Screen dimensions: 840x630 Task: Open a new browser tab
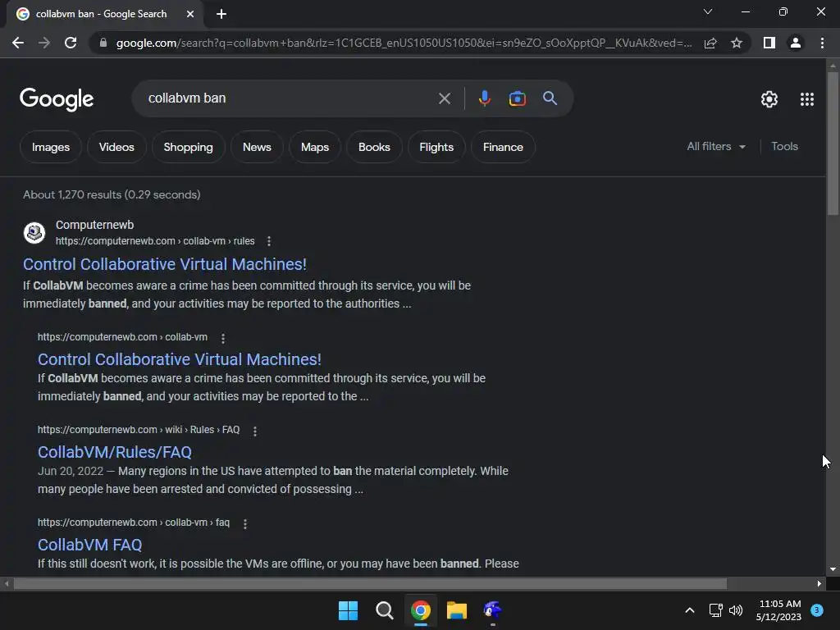[x=221, y=14]
